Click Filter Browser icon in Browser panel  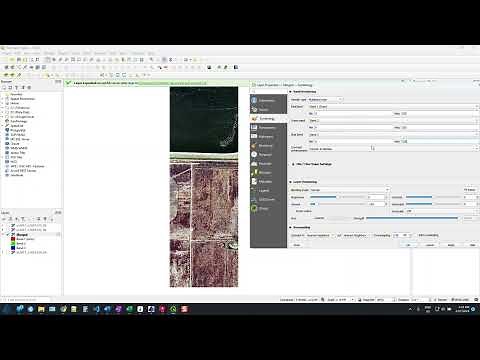click(17, 87)
